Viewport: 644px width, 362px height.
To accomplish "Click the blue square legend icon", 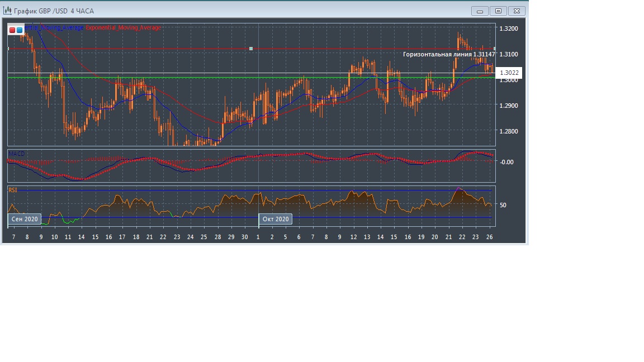I will tap(20, 30).
